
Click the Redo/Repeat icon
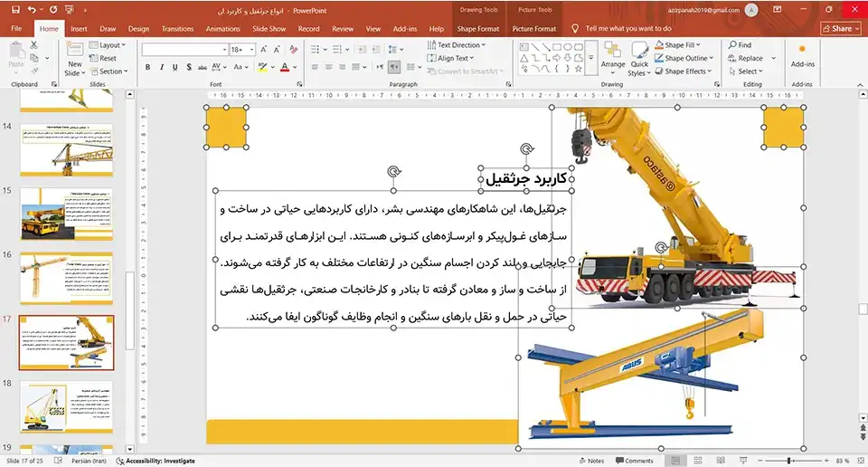(x=53, y=9)
